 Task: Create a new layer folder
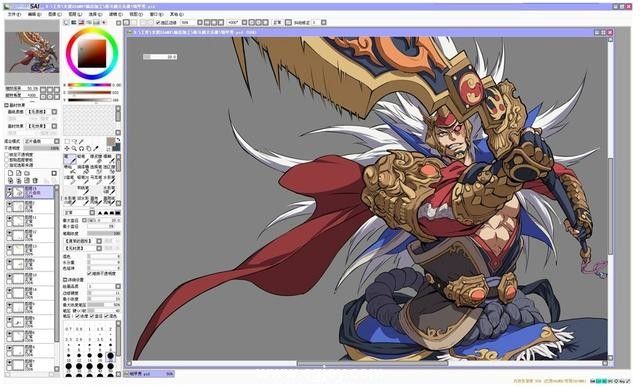(x=27, y=173)
